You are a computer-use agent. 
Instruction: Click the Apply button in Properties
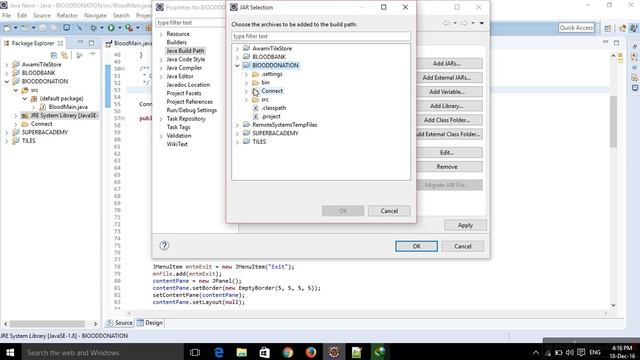click(x=465, y=225)
